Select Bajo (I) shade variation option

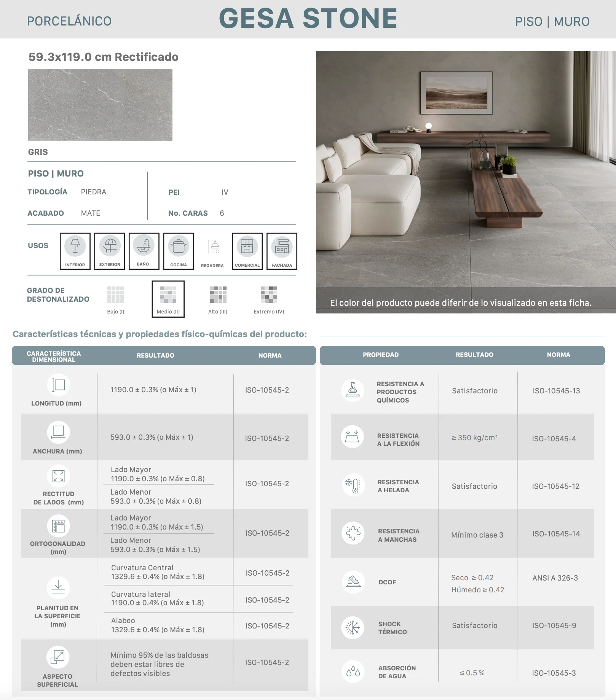click(116, 300)
